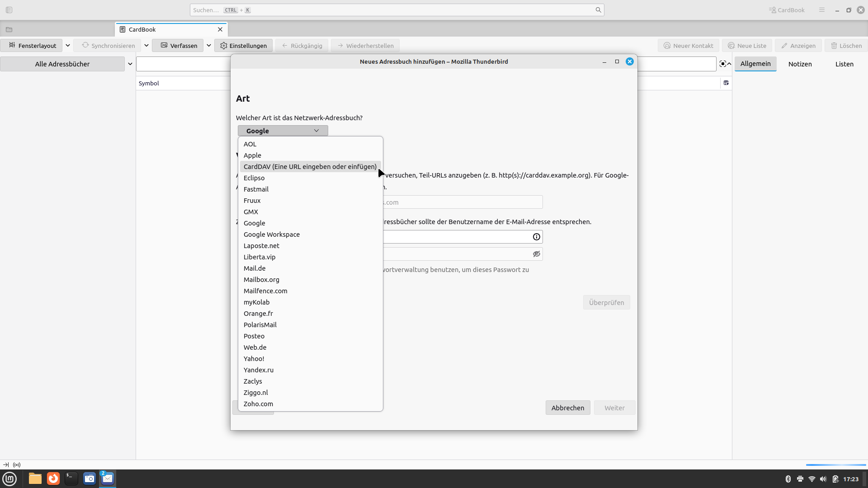The image size is (868, 488).
Task: Launch Firefox from the taskbar
Action: (53, 479)
